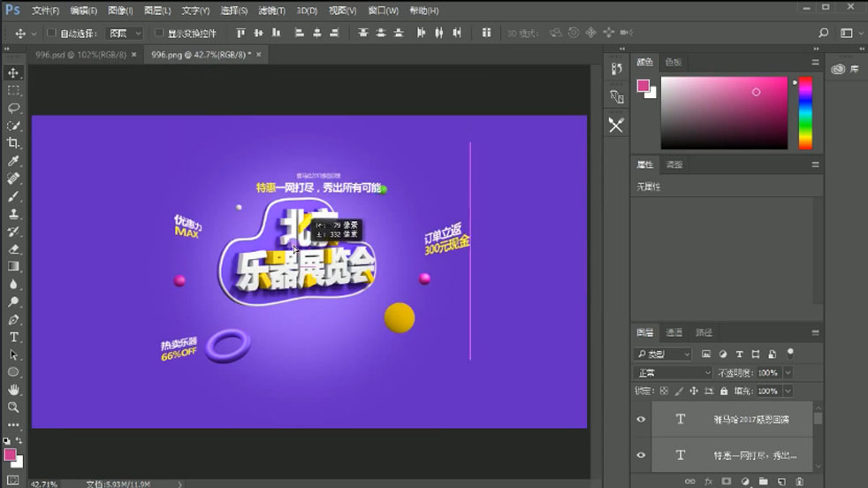Hide the 雅马哈2017感恩回馈 text layer

pyautogui.click(x=641, y=419)
